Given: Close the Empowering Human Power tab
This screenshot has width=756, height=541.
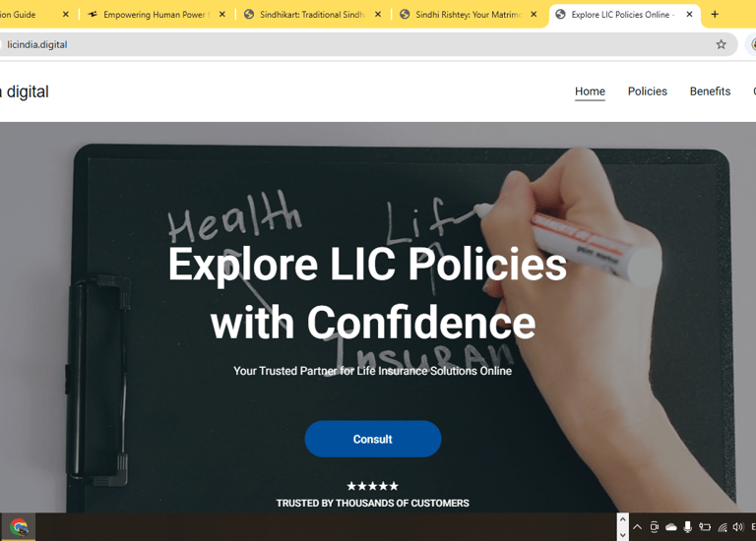Looking at the screenshot, I should tap(221, 15).
